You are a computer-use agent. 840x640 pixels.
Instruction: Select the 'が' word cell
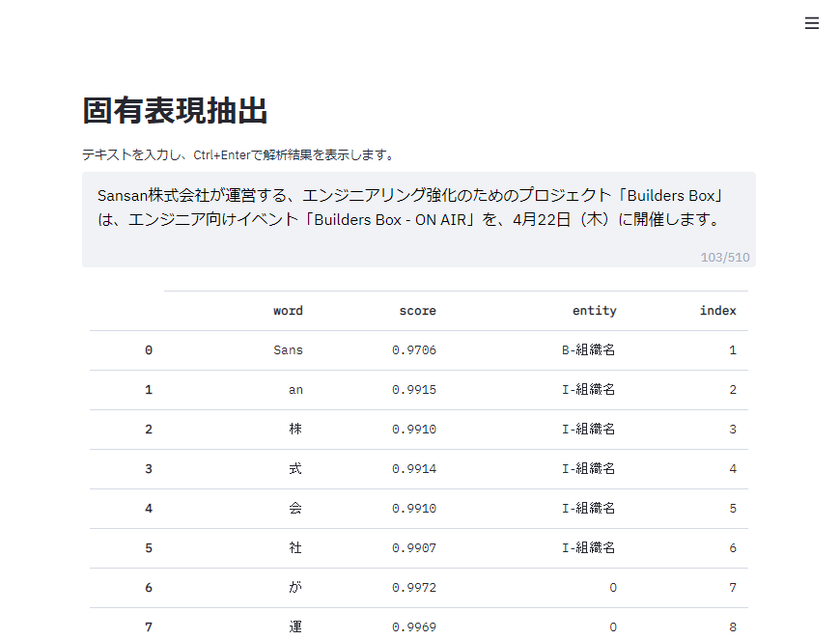pyautogui.click(x=295, y=588)
